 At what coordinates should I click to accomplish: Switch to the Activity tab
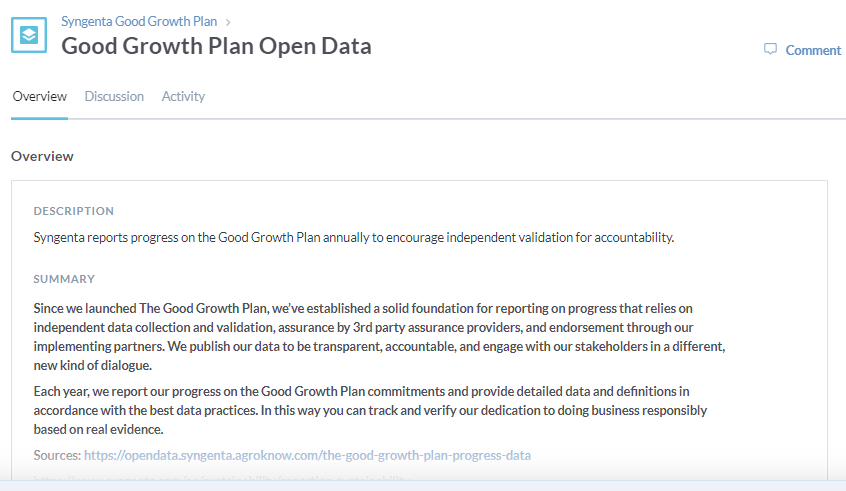(183, 96)
